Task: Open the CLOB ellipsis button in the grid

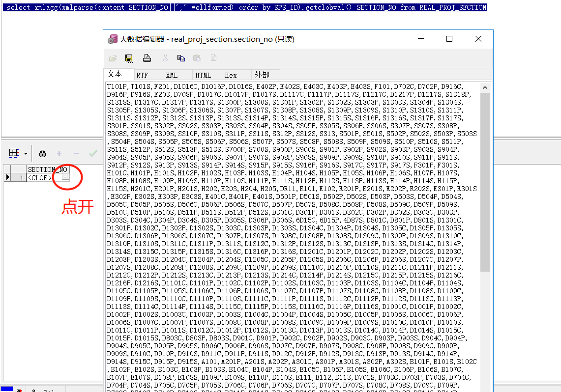Action: [x=64, y=177]
